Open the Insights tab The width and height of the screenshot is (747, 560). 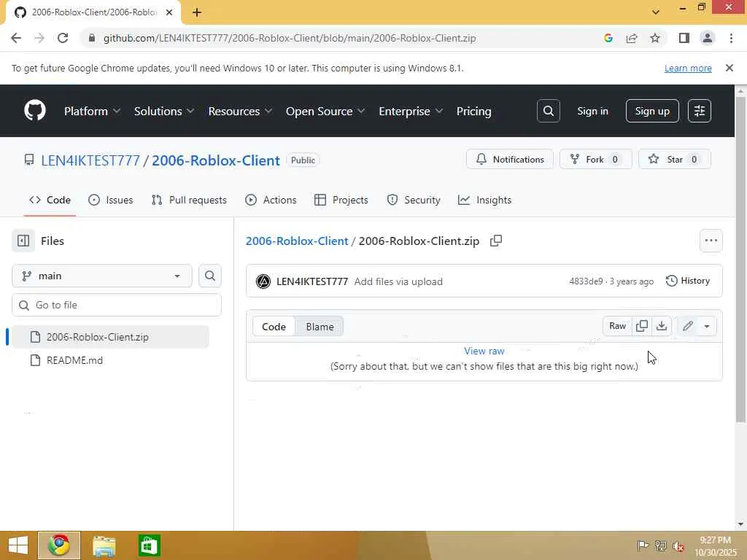[x=484, y=200]
